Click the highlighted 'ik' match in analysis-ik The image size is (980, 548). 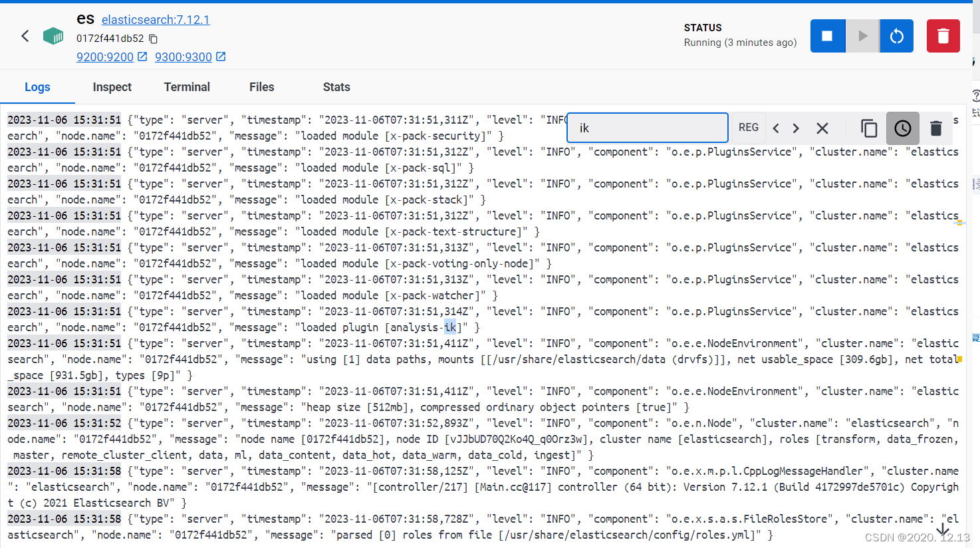click(451, 327)
